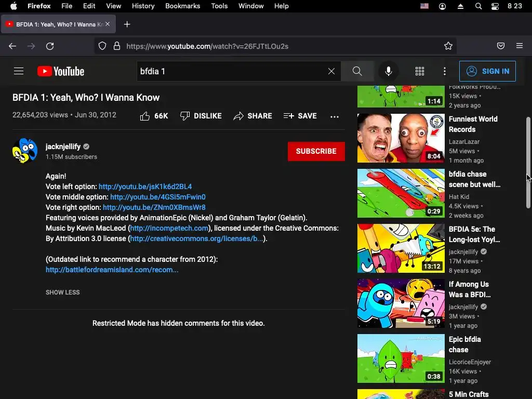Open the Apple menu

[x=13, y=6]
